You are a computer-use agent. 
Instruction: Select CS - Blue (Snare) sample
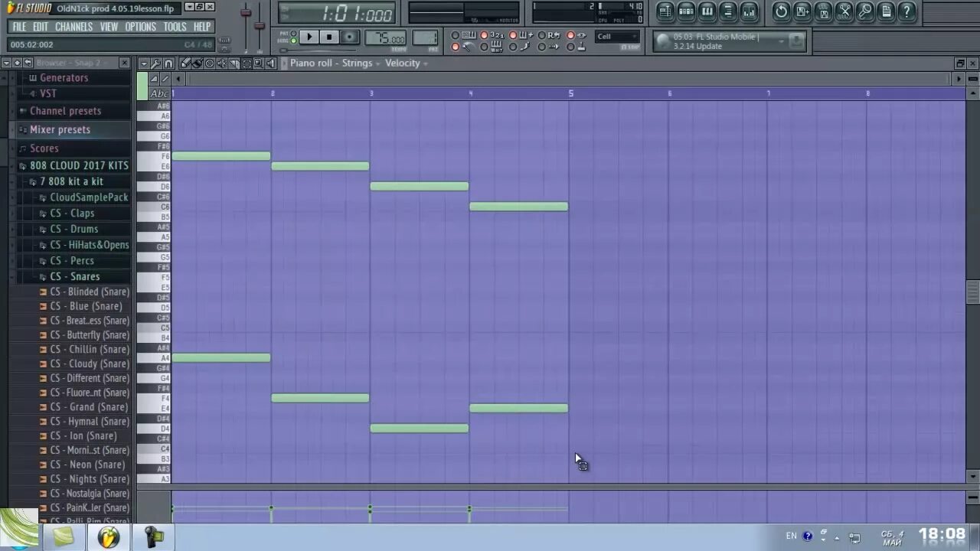click(x=86, y=306)
